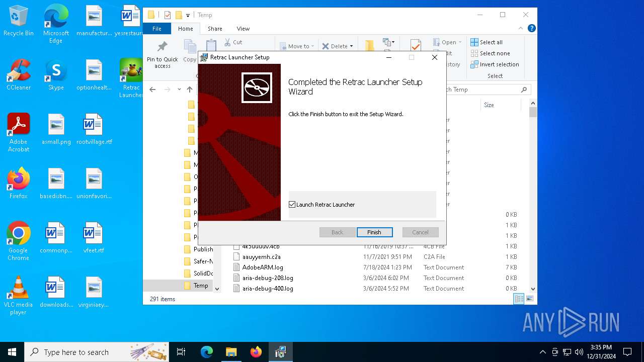
Task: Click the Windows taskbar search box
Action: pos(97,352)
